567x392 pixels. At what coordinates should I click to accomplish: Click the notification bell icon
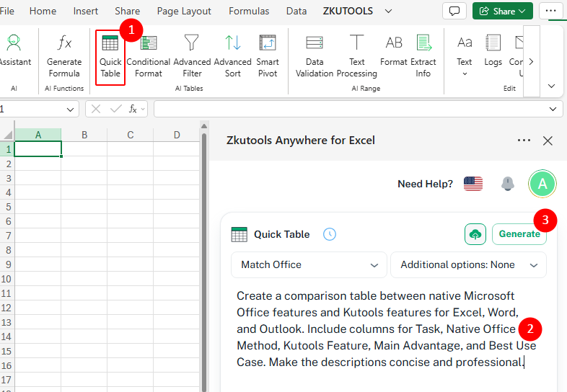507,184
